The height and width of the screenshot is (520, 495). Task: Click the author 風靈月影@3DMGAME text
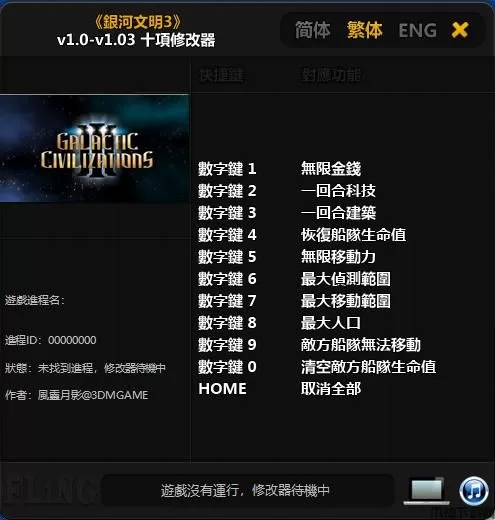pos(93,395)
